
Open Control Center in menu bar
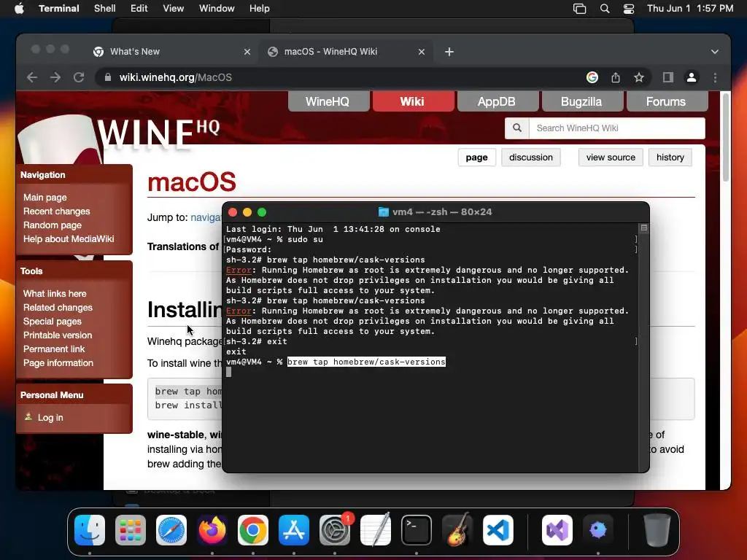[628, 9]
